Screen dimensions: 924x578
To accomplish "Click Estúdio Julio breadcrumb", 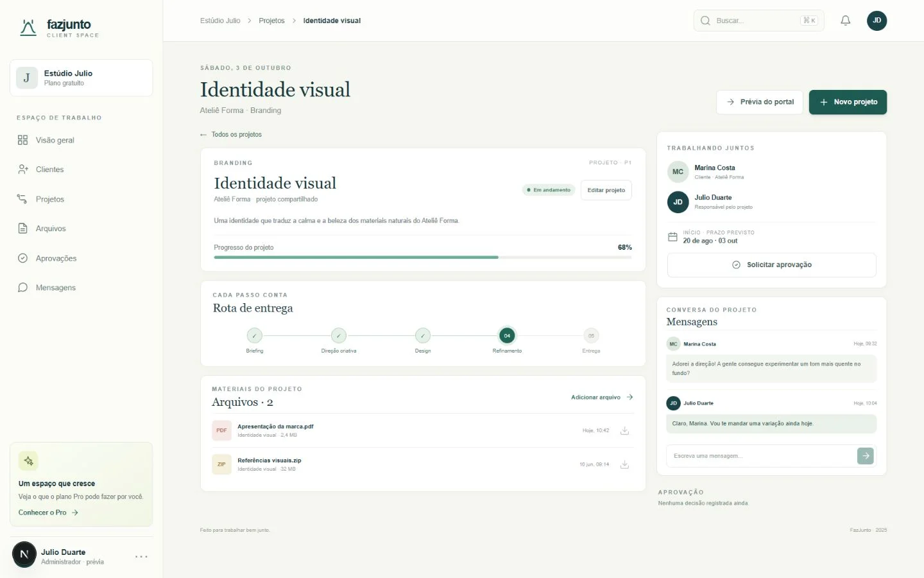I will (x=220, y=21).
